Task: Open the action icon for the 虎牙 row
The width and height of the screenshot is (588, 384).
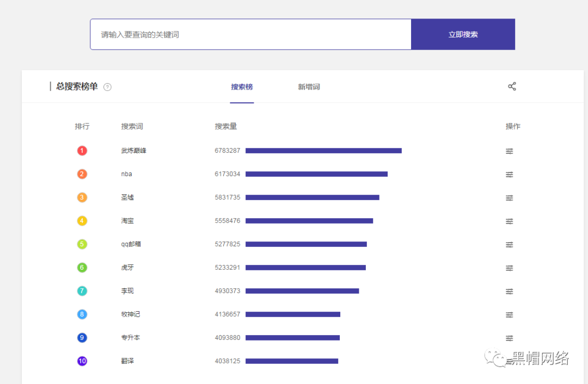Action: click(x=509, y=268)
